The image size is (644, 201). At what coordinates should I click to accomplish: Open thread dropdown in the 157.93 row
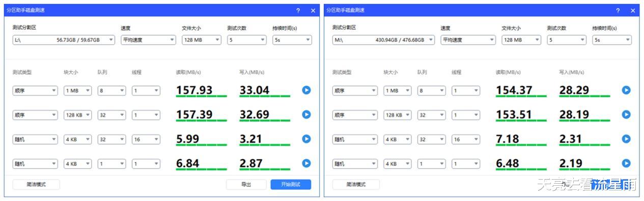[x=146, y=91]
